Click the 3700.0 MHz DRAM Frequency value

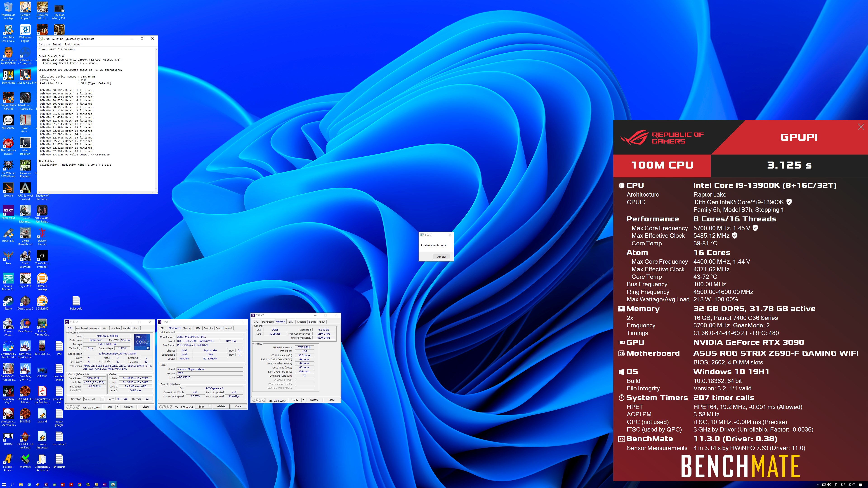304,347
